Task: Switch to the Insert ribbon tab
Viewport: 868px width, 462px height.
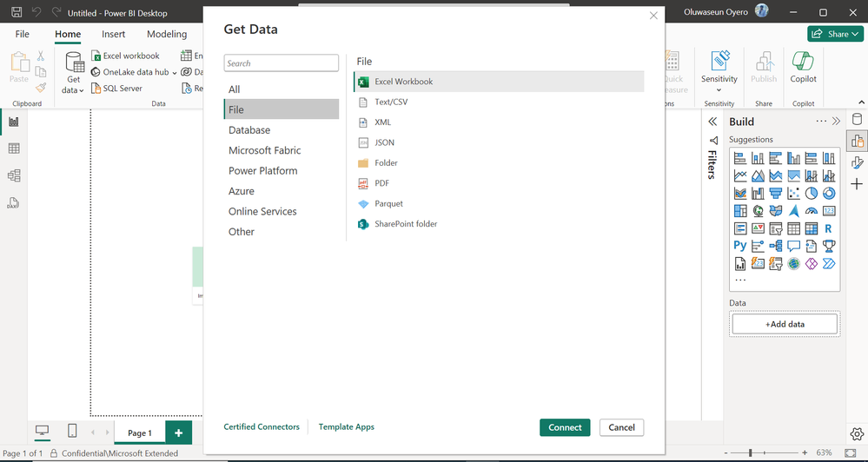Action: (114, 34)
